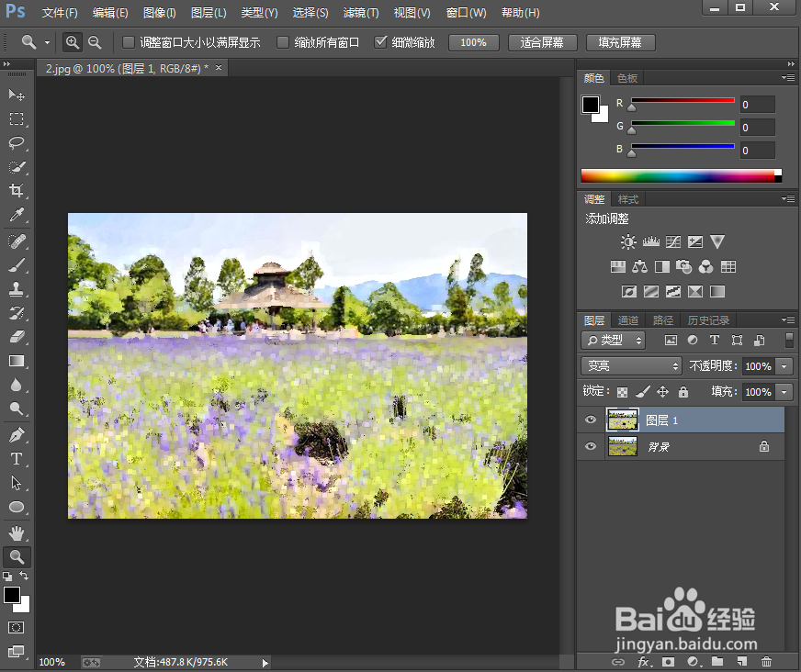Screen dimensions: 801x672
Task: Delete layer using trash icon
Action: pos(766,662)
